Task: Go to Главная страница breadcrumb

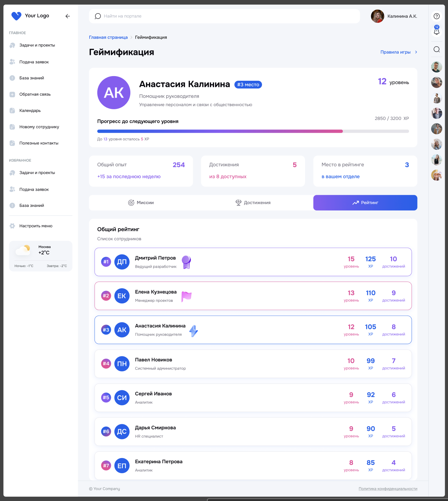Action: pyautogui.click(x=108, y=37)
